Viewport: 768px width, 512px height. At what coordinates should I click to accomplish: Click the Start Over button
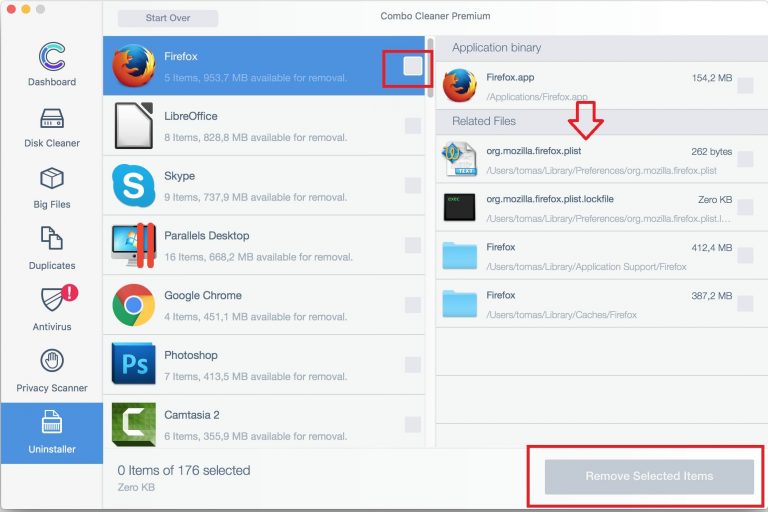pyautogui.click(x=168, y=18)
